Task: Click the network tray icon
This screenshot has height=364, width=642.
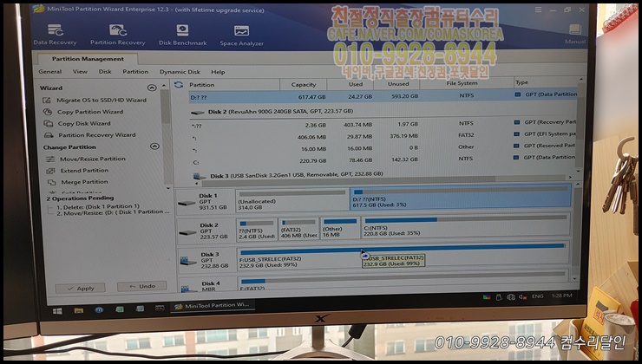Action: (x=511, y=297)
